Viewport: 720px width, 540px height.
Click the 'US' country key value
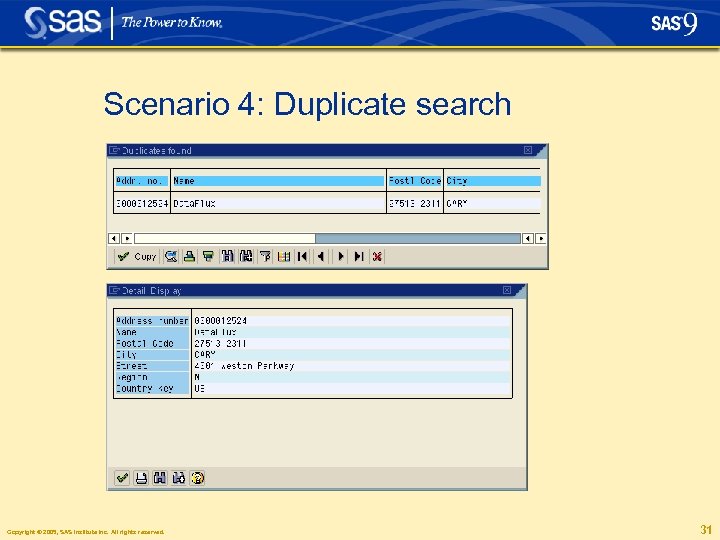[199, 388]
